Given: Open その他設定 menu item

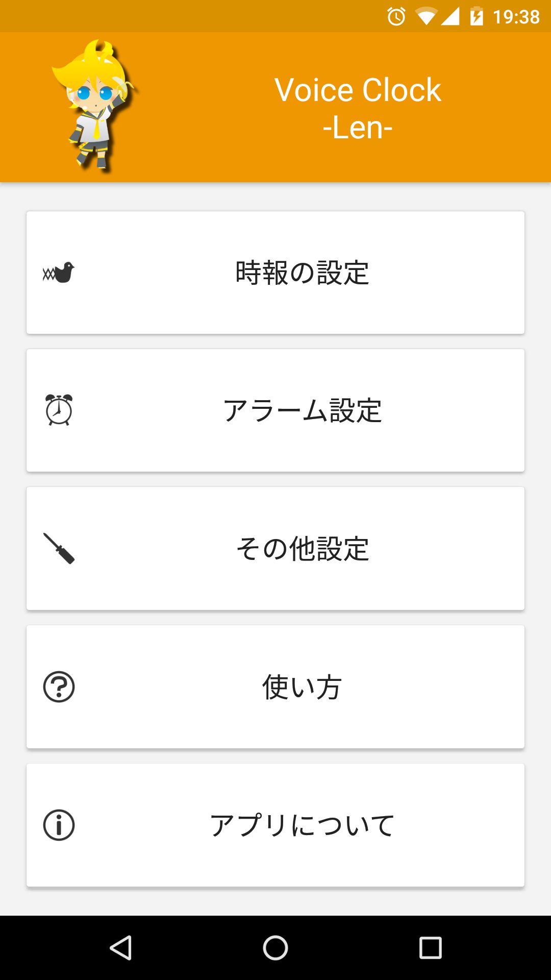Looking at the screenshot, I should [302, 549].
